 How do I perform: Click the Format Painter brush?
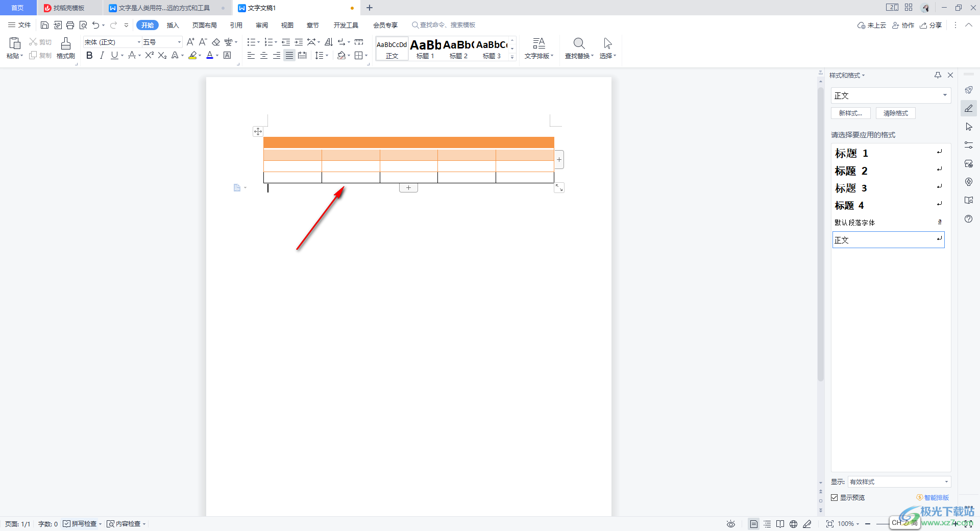65,48
